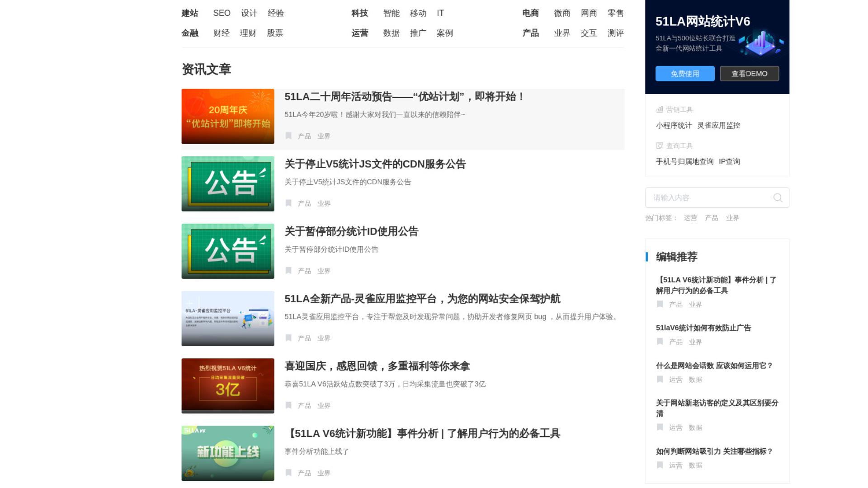Image resolution: width=868 pixels, height=488 pixels.
Task: Click bookmark icon under main-list 事件分析 article
Action: [x=288, y=473]
